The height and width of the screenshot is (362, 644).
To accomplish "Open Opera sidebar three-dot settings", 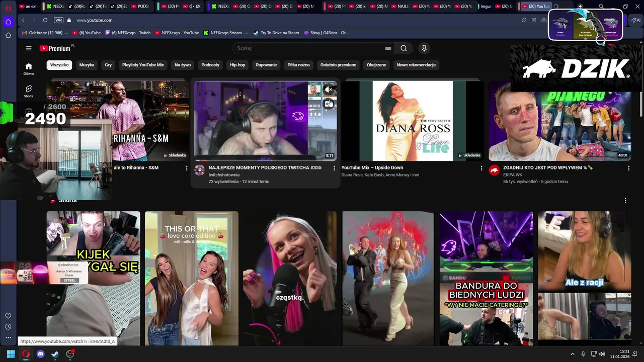I will tap(8, 337).
